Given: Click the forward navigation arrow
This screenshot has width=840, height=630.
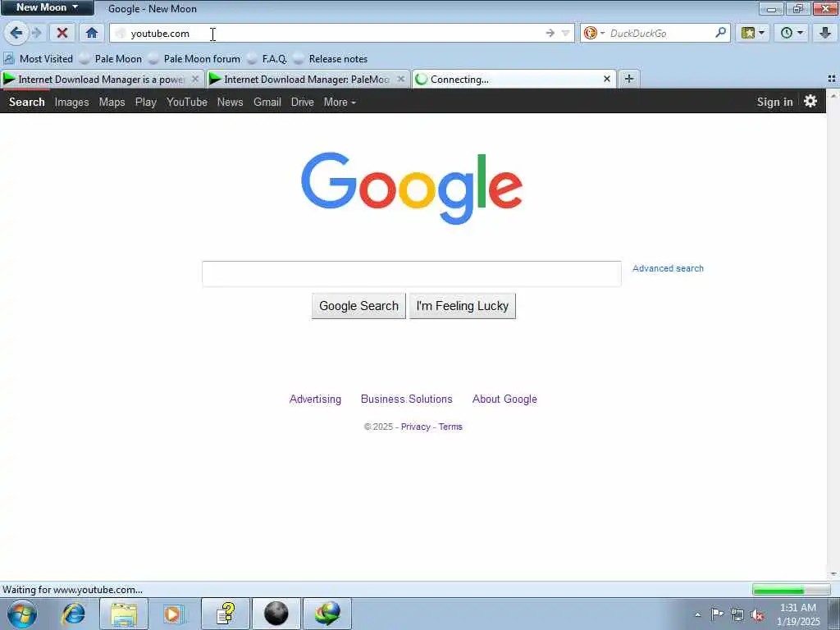Looking at the screenshot, I should point(37,33).
